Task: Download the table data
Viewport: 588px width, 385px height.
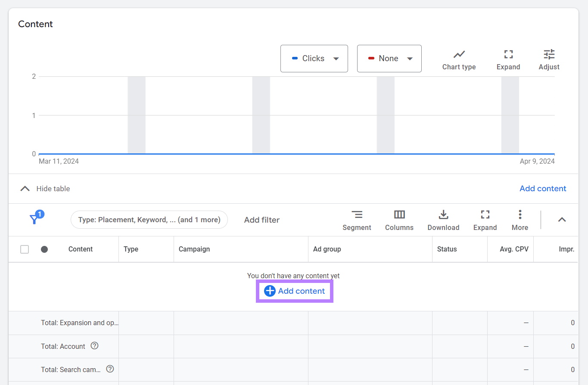Action: 443,220
